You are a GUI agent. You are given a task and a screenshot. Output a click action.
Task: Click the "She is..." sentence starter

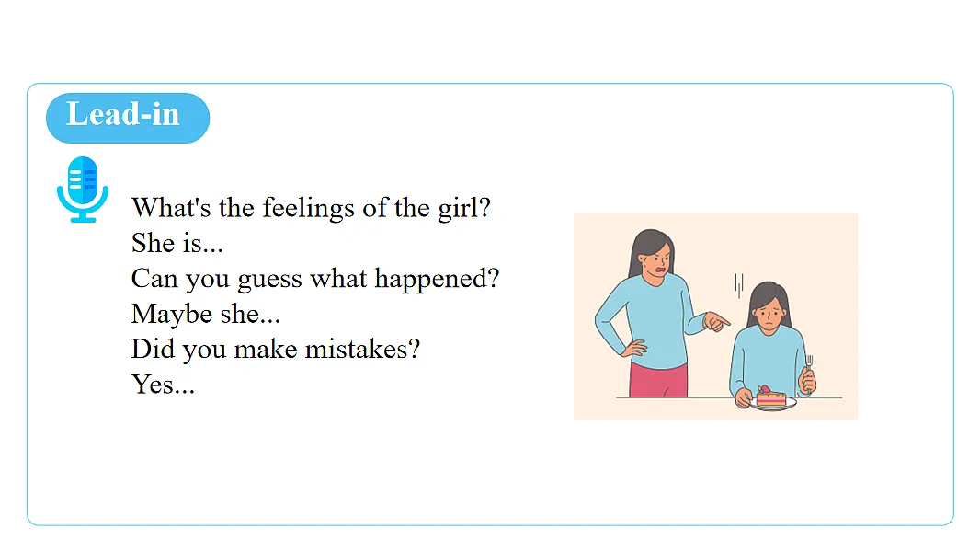click(177, 243)
